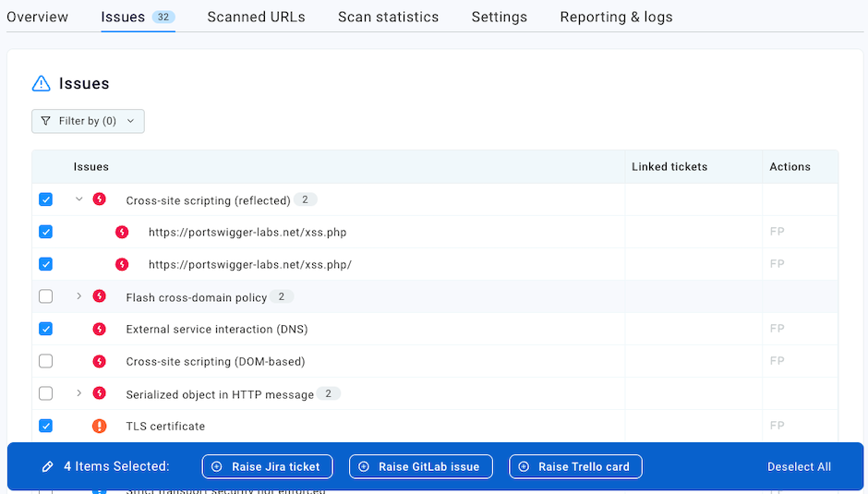868x494 pixels.
Task: Click plus icon on Raise Jira ticket
Action: click(x=217, y=467)
